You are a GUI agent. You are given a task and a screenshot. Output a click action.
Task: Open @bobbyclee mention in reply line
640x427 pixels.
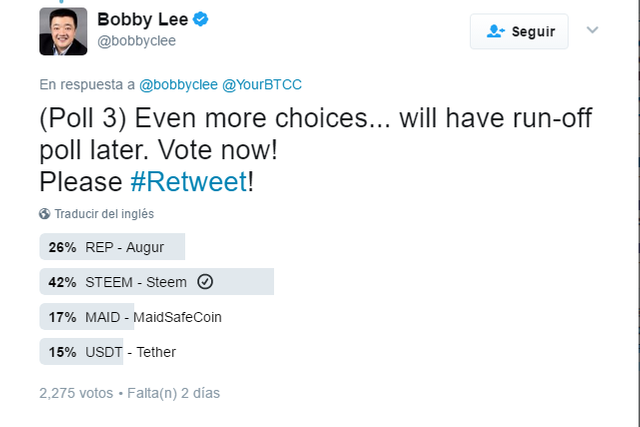[178, 85]
